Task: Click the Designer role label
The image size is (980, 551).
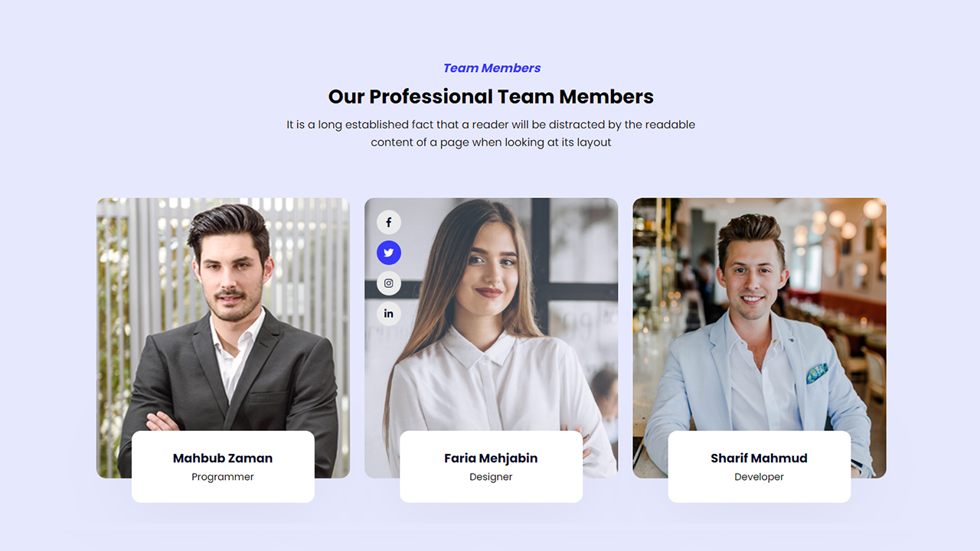Action: (x=491, y=477)
